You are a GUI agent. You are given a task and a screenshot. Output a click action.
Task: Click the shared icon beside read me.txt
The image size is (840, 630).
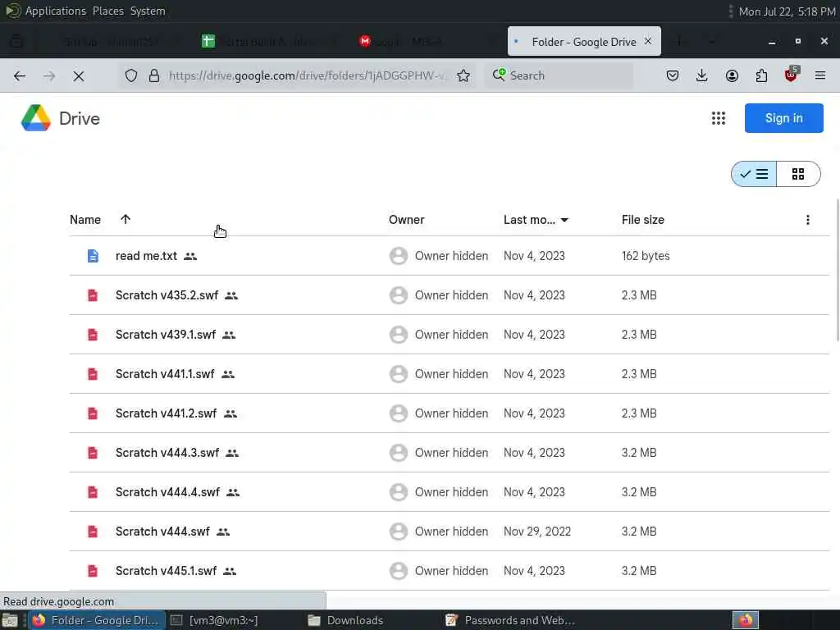click(x=190, y=257)
